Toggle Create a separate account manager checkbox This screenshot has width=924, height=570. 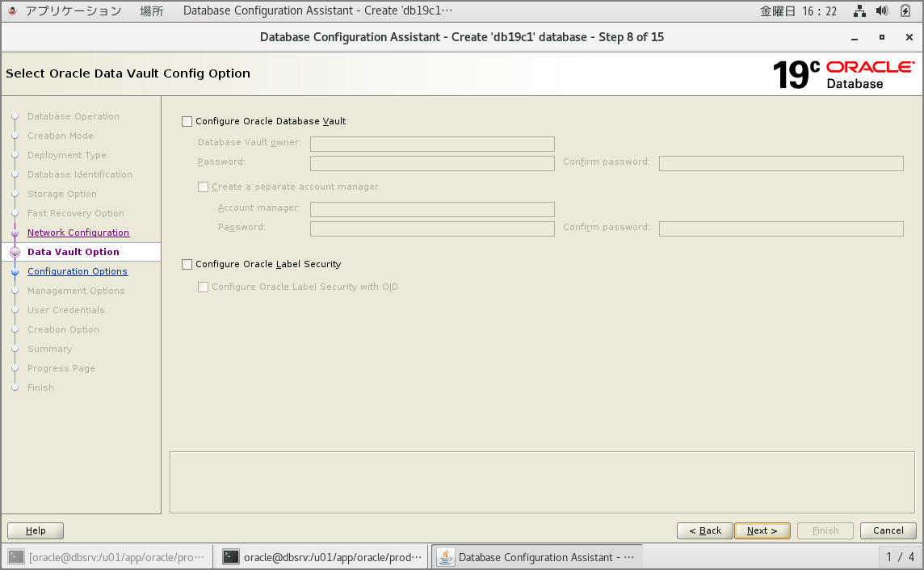(x=204, y=187)
